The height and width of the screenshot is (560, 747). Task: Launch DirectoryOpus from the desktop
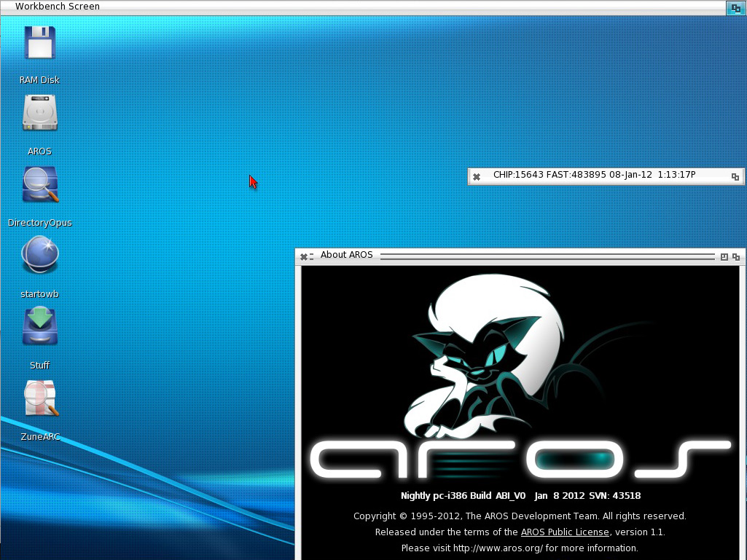[x=40, y=185]
